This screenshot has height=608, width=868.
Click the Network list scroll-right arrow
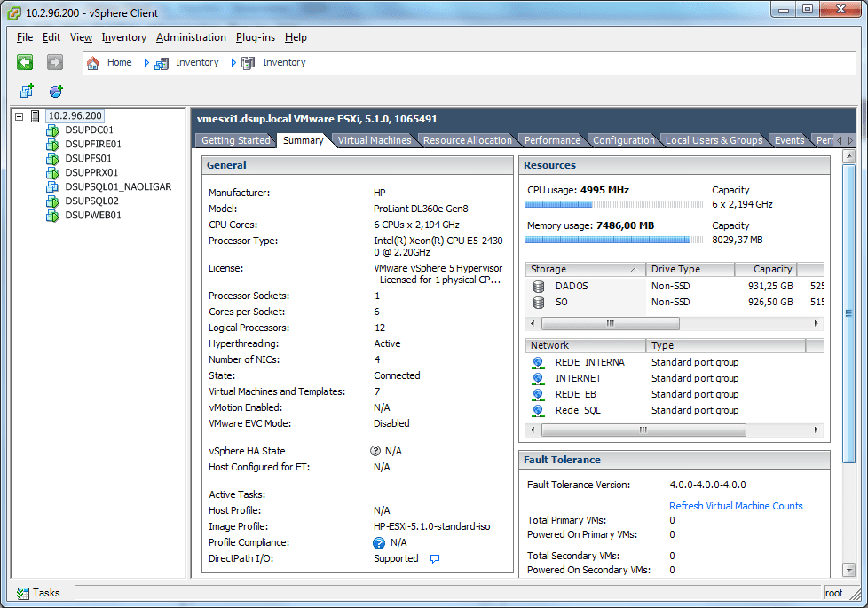816,430
